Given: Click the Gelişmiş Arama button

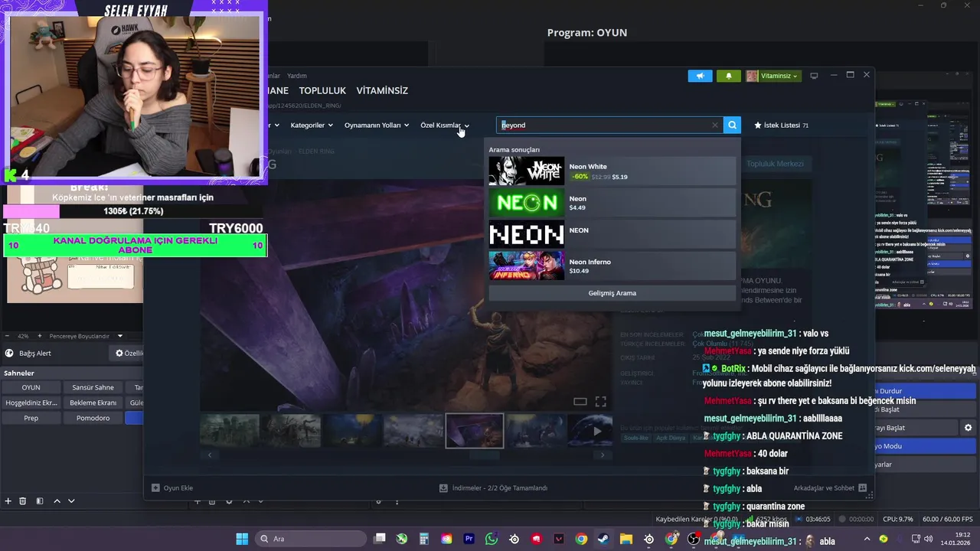Looking at the screenshot, I should tap(612, 293).
